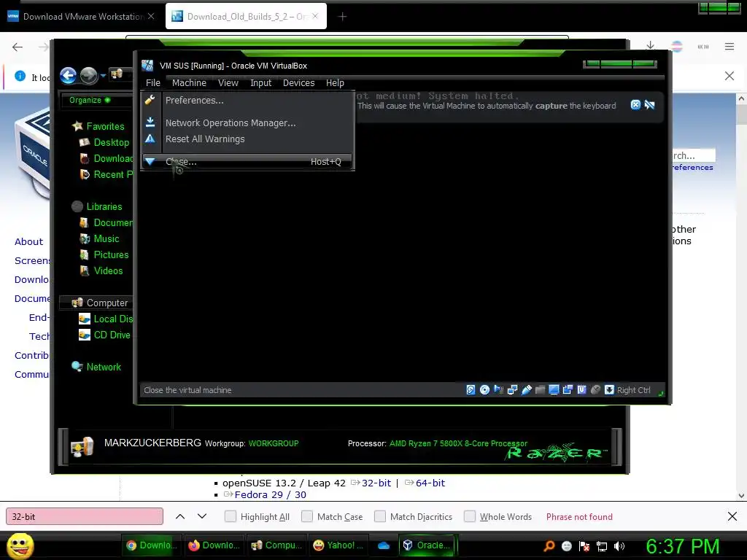Select Music in the Explorer Libraries
Image resolution: width=747 pixels, height=560 pixels.
[99, 238]
